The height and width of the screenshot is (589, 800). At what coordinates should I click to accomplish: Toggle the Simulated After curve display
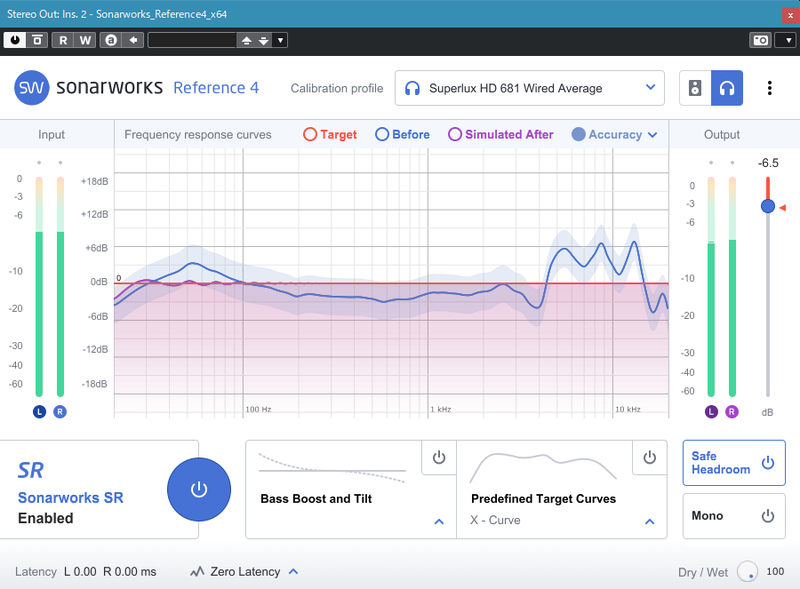(501, 134)
